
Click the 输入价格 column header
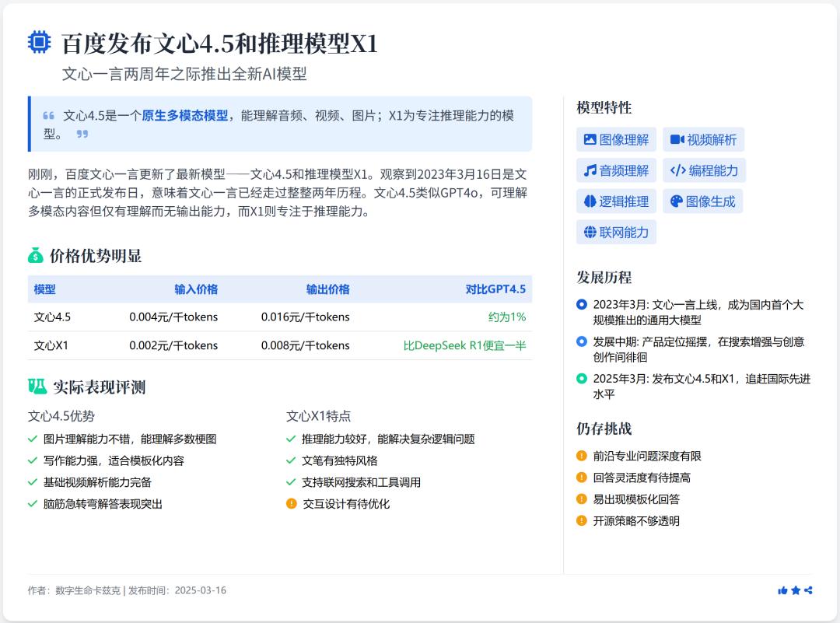(x=196, y=289)
